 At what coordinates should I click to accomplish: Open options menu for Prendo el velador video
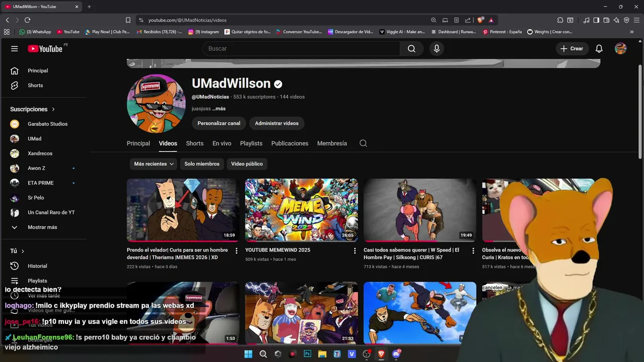236,250
